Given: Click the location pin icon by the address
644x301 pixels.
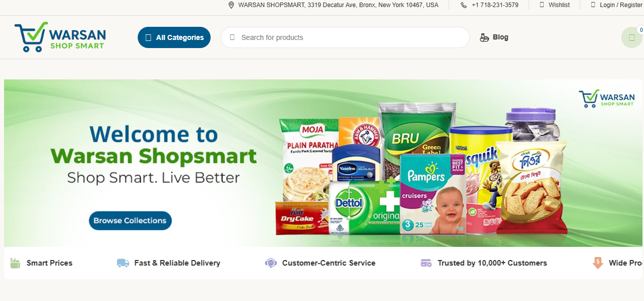Looking at the screenshot, I should 231,5.
